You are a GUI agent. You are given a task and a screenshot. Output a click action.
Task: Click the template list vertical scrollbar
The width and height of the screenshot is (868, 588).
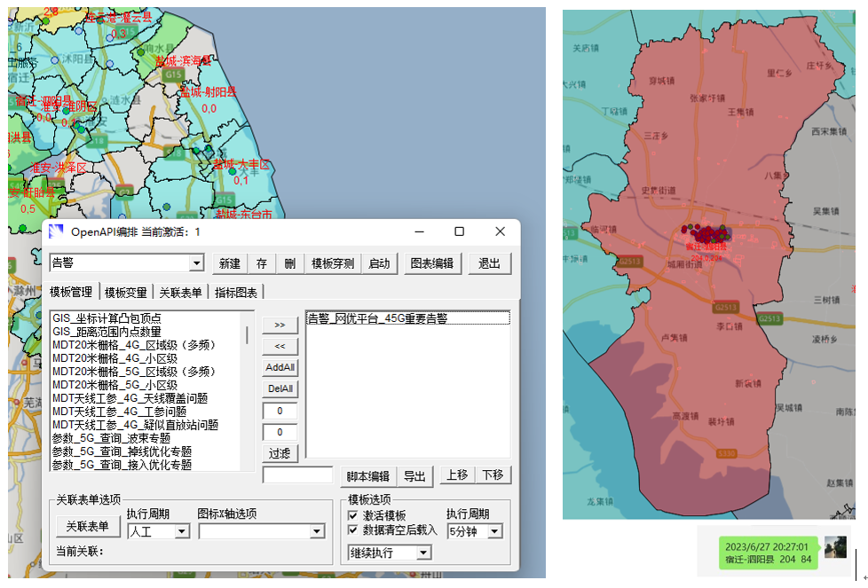248,335
